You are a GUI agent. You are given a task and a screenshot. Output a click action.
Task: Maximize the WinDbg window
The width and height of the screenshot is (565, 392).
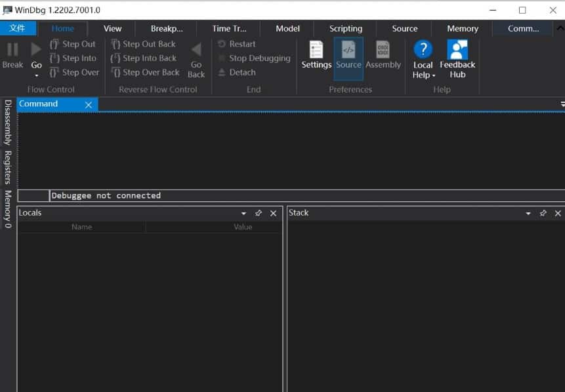point(522,10)
